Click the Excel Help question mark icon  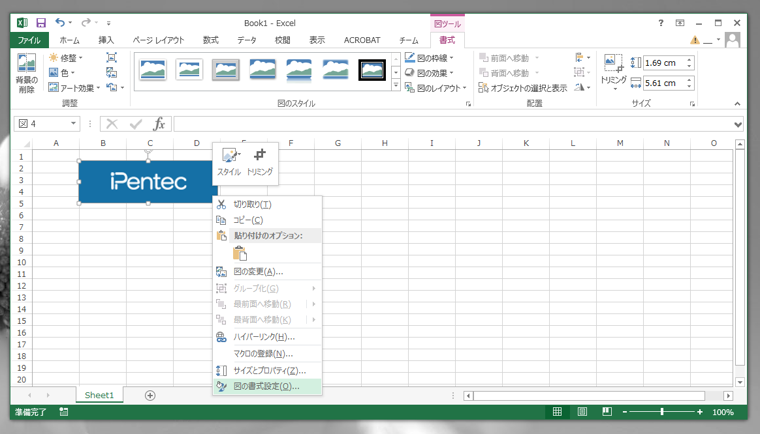[x=661, y=23]
